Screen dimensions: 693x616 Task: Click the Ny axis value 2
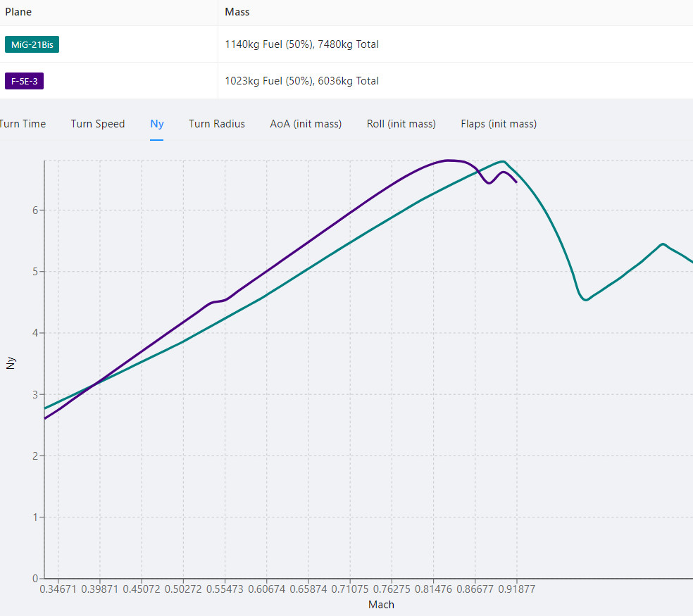[x=35, y=456]
